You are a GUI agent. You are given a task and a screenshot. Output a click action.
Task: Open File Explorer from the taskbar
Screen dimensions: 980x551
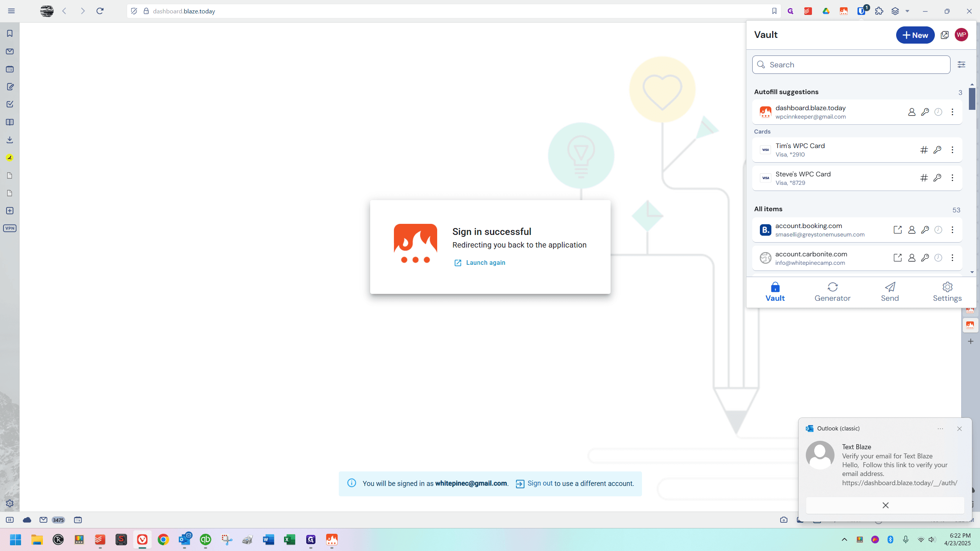tap(37, 540)
